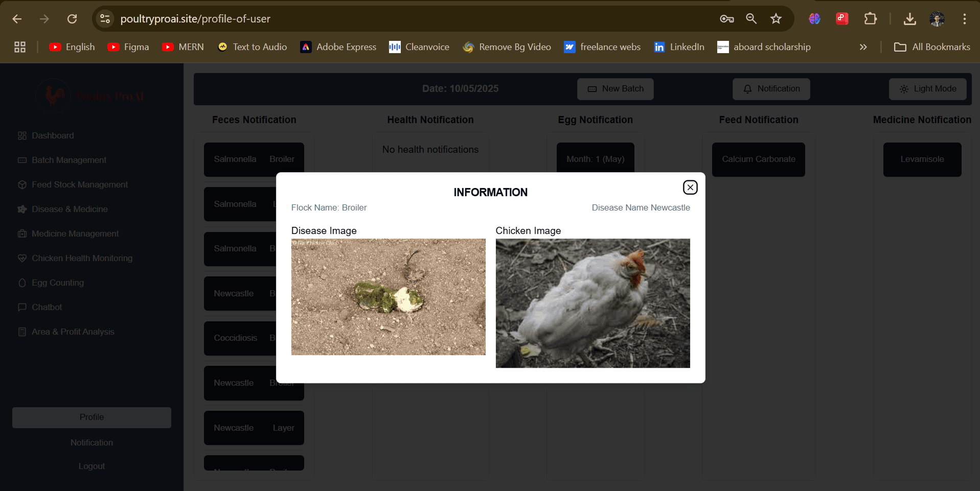This screenshot has height=491, width=980.
Task: Open the Chrome three-dot menu
Action: pyautogui.click(x=965, y=19)
